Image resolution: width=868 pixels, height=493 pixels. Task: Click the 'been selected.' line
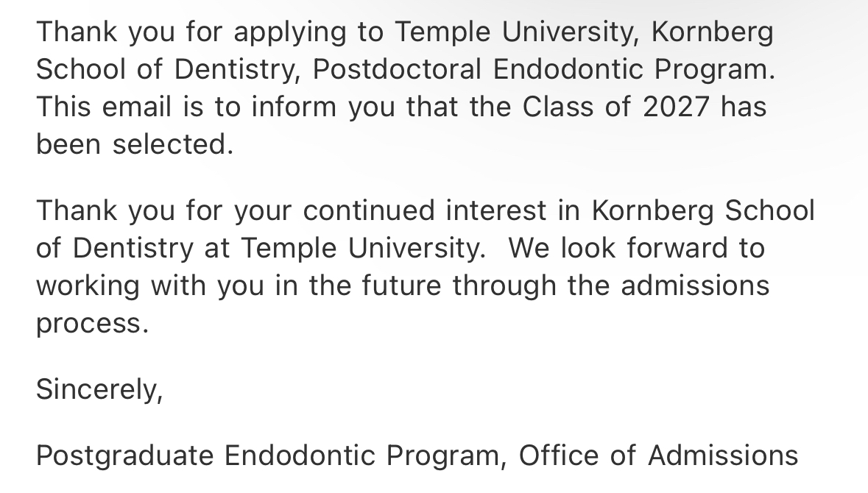pyautogui.click(x=135, y=144)
